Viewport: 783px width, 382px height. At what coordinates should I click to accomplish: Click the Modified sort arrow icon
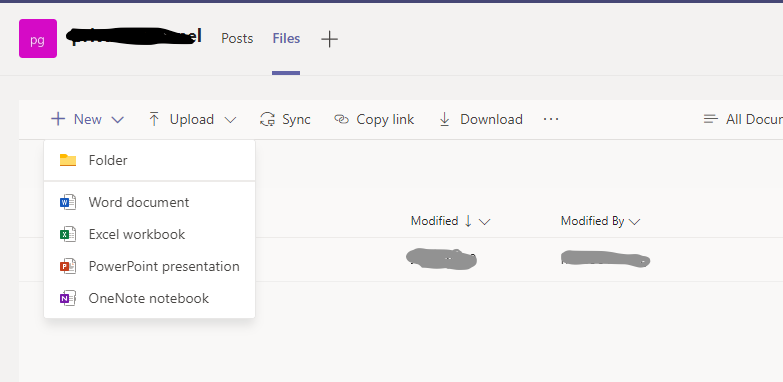point(468,221)
